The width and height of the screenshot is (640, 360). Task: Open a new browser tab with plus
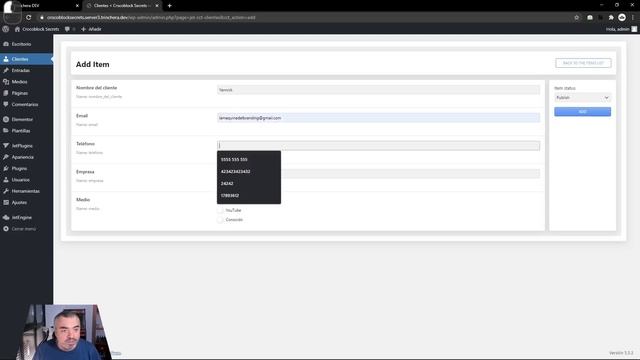tap(169, 6)
